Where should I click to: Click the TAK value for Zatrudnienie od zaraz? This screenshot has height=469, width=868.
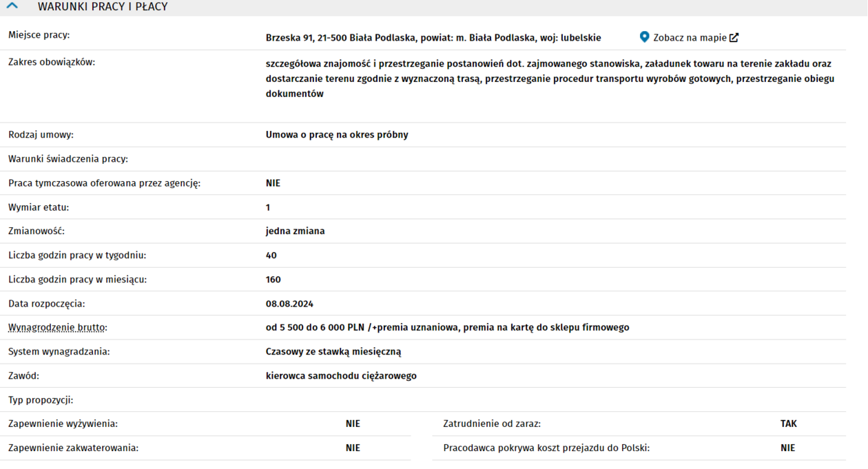point(788,424)
